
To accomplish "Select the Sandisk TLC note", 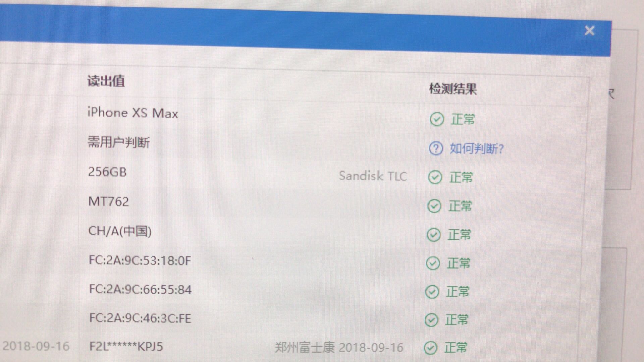I will [x=373, y=176].
